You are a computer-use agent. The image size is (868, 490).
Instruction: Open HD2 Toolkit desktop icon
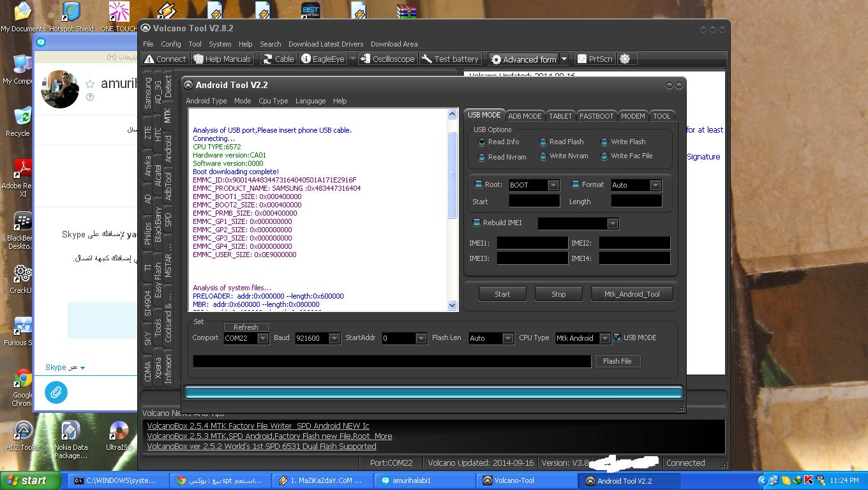pyautogui.click(x=23, y=436)
